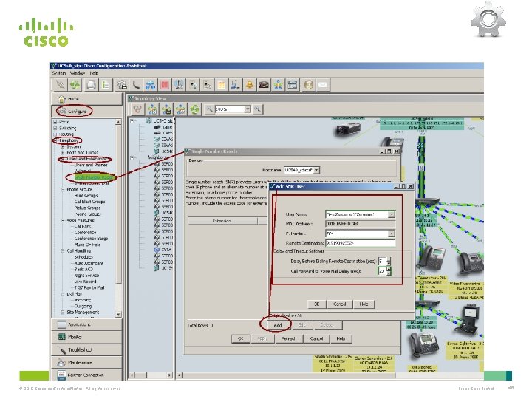The image size is (532, 399).
Task: Increase Delay Before Dialing Remote Destination value
Action: pos(389,259)
